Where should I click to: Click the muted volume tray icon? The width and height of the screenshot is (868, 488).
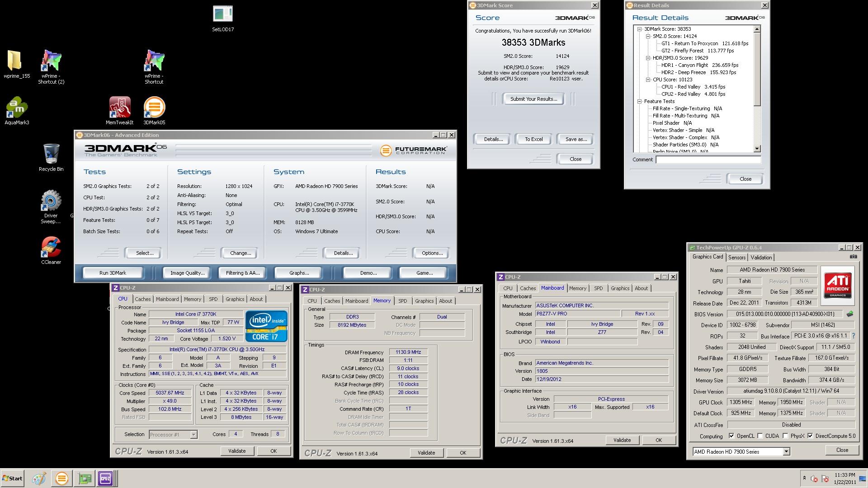click(814, 479)
